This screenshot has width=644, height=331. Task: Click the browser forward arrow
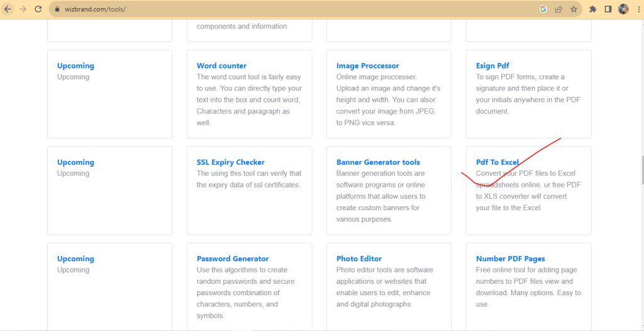point(23,9)
